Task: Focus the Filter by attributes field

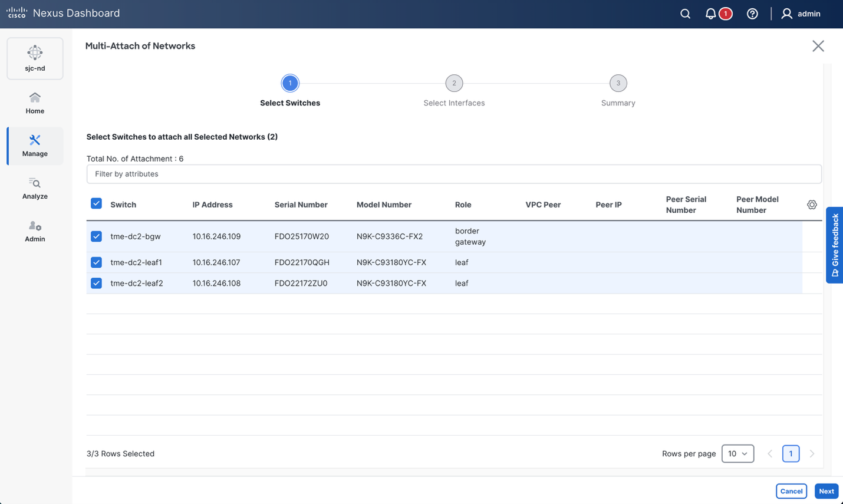Action: coord(454,174)
